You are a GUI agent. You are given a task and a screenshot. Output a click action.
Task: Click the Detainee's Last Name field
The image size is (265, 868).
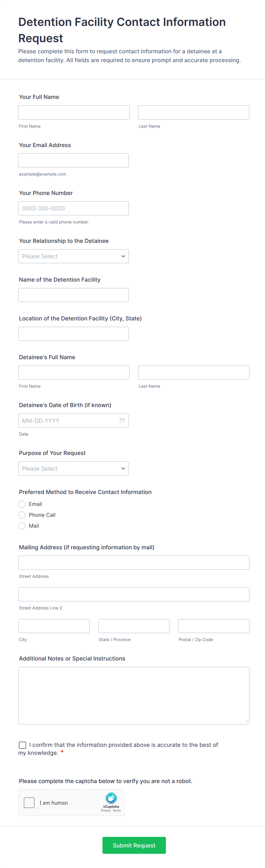[x=193, y=372]
